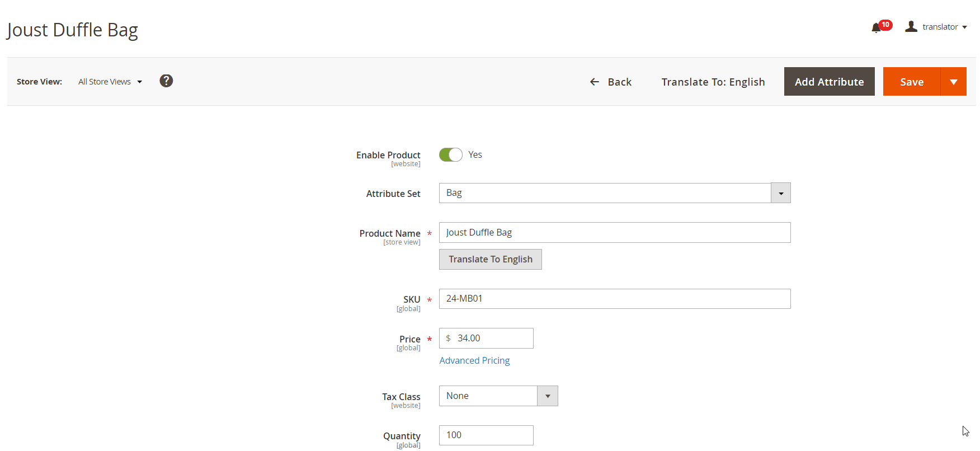Click the translator user account icon
This screenshot has height=451, width=980.
911,27
